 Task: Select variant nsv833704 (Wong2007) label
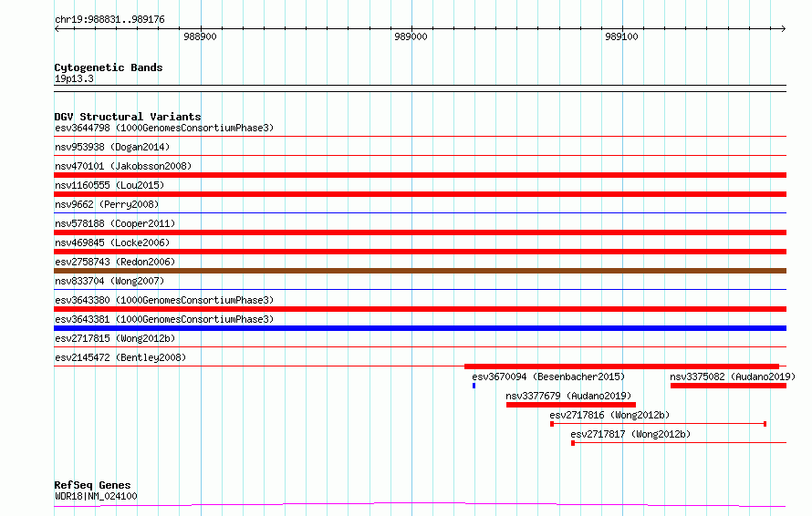click(109, 281)
